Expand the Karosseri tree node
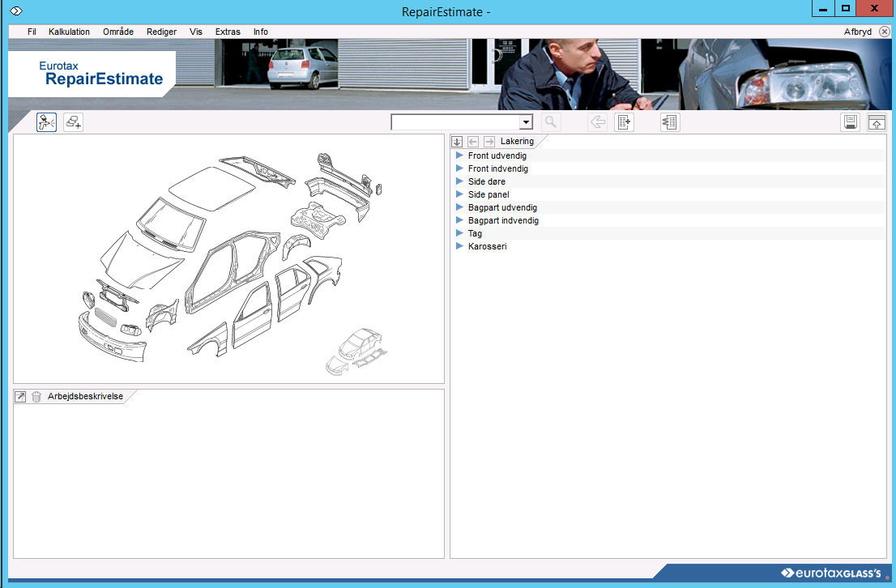This screenshot has width=896, height=588. [459, 246]
